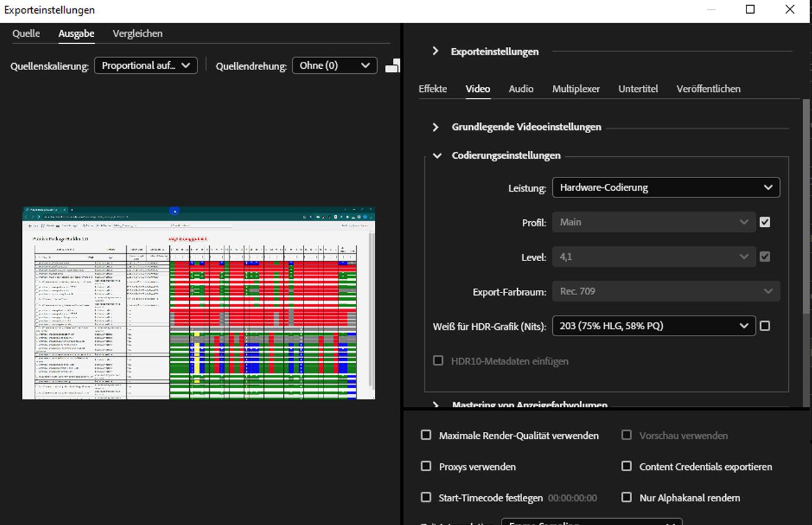Enable Proxys verwenden checkbox
This screenshot has width=812, height=525.
point(426,466)
